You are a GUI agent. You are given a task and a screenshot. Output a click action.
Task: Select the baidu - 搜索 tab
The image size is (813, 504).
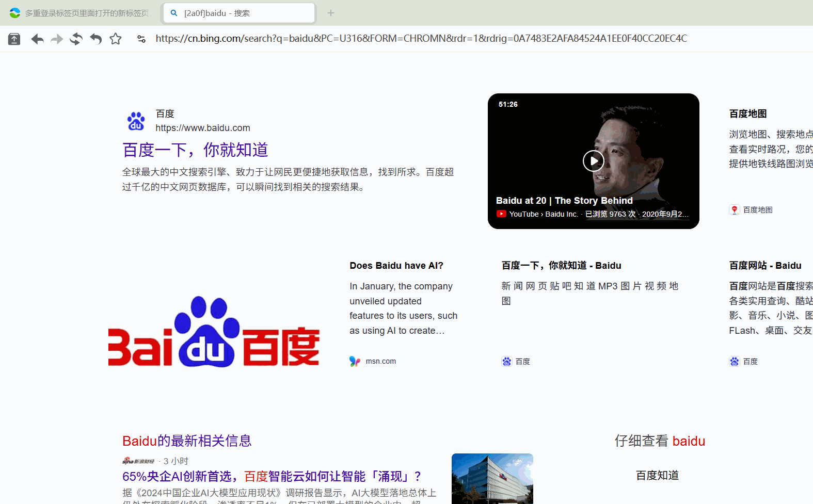pos(239,13)
